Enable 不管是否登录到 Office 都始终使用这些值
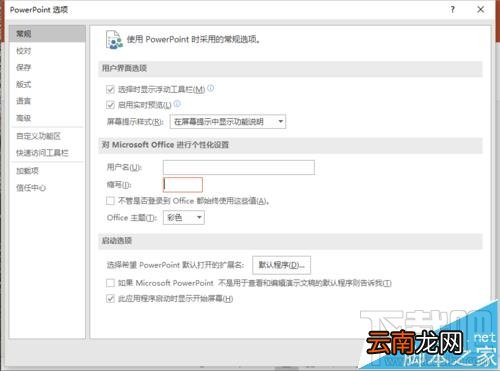The image size is (500, 371). click(x=110, y=201)
